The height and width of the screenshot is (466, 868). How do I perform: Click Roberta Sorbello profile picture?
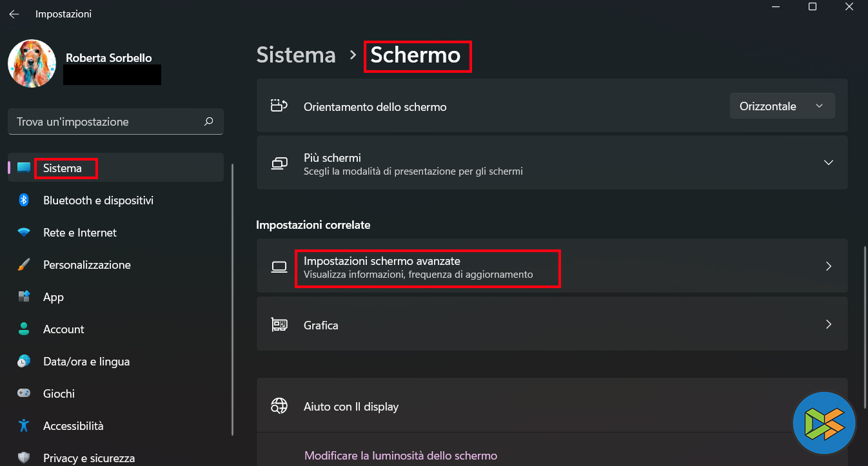tap(32, 64)
